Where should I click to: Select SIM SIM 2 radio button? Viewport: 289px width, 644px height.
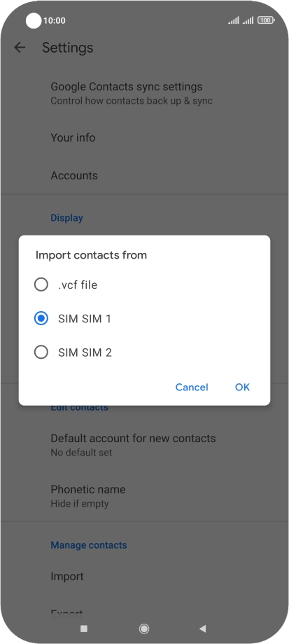(41, 352)
